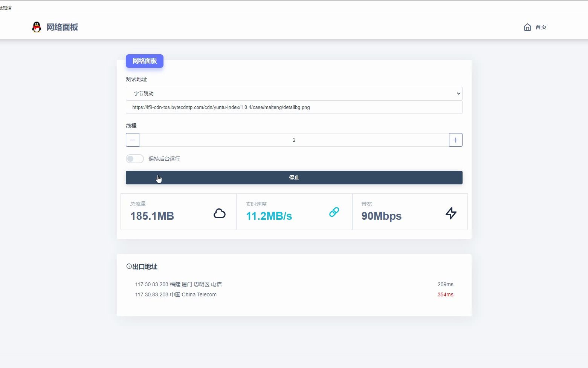Viewport: 588px width, 368px height.
Task: Click the 117.30.83.203 福建 厦门 row
Action: (x=294, y=284)
